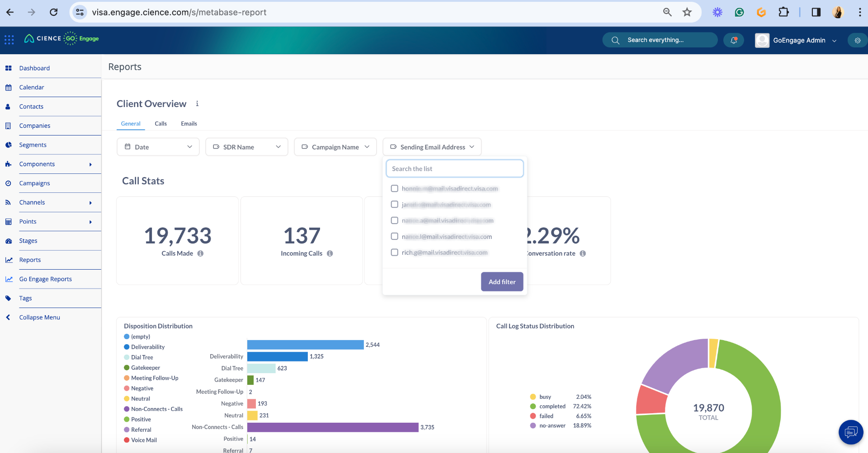The width and height of the screenshot is (868, 453).
Task: Toggle Voice Mail legend series
Action: point(141,440)
